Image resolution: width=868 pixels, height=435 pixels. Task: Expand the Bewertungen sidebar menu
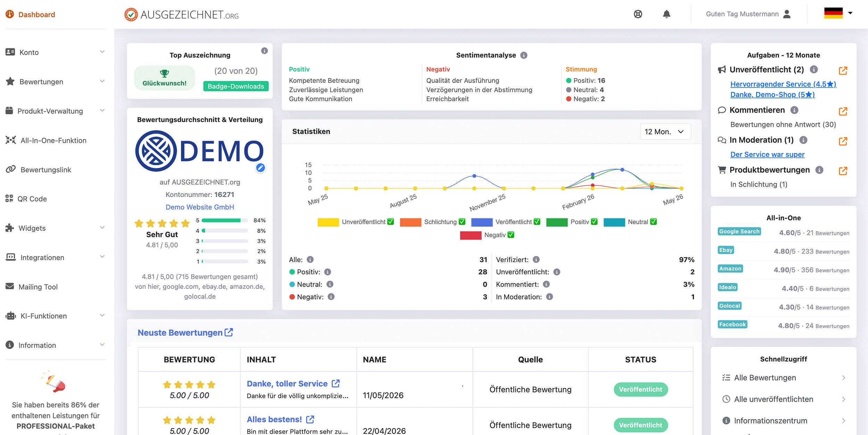pyautogui.click(x=56, y=82)
